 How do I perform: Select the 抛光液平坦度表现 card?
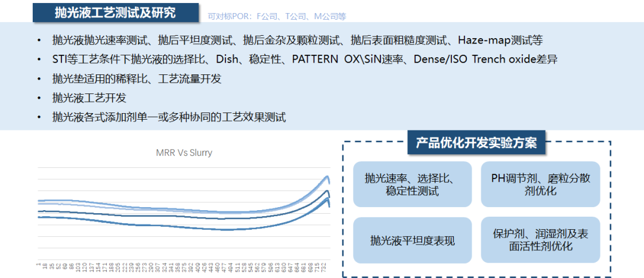[413, 240]
